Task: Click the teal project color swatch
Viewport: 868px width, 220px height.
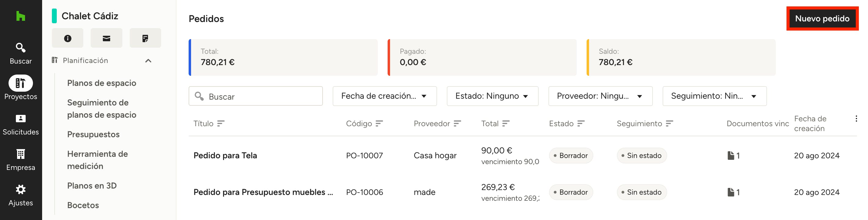Action: [54, 16]
